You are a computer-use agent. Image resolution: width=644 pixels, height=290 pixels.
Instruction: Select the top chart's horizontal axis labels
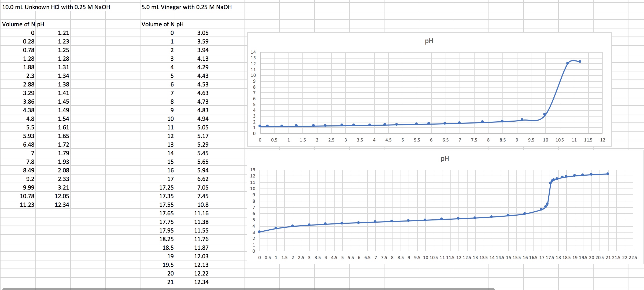431,140
